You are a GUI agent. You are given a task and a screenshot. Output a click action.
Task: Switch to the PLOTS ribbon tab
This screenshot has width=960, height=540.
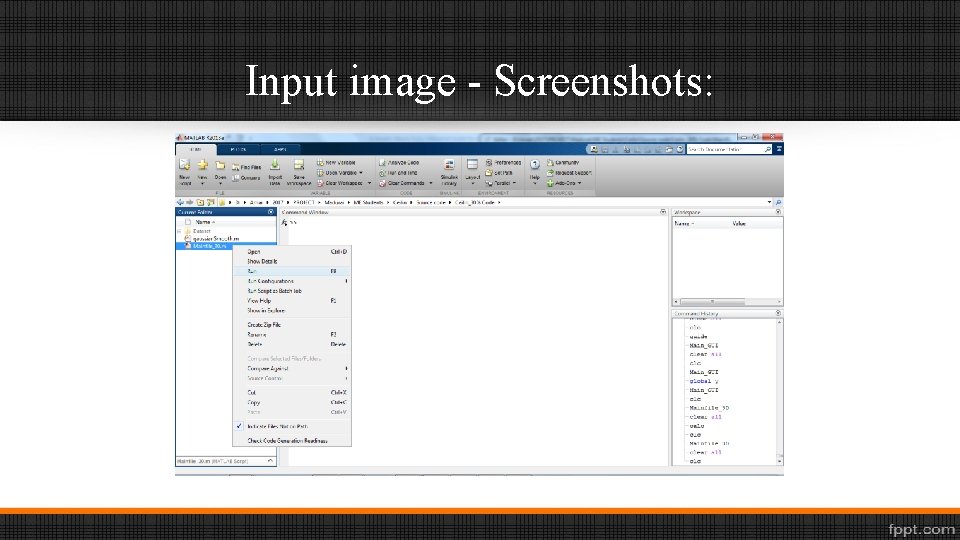(238, 149)
